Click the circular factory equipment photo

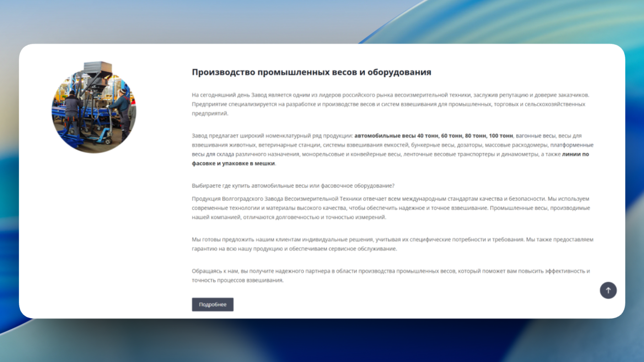[x=94, y=107]
